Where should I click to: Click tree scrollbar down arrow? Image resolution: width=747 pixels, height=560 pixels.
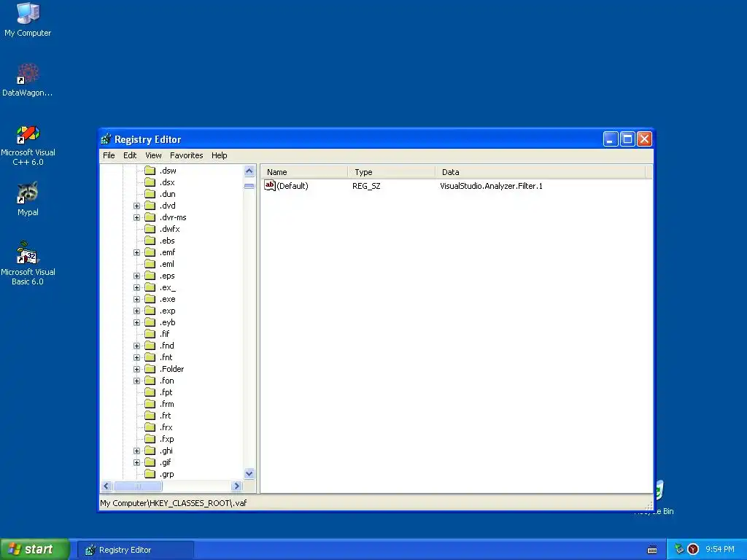tap(249, 474)
